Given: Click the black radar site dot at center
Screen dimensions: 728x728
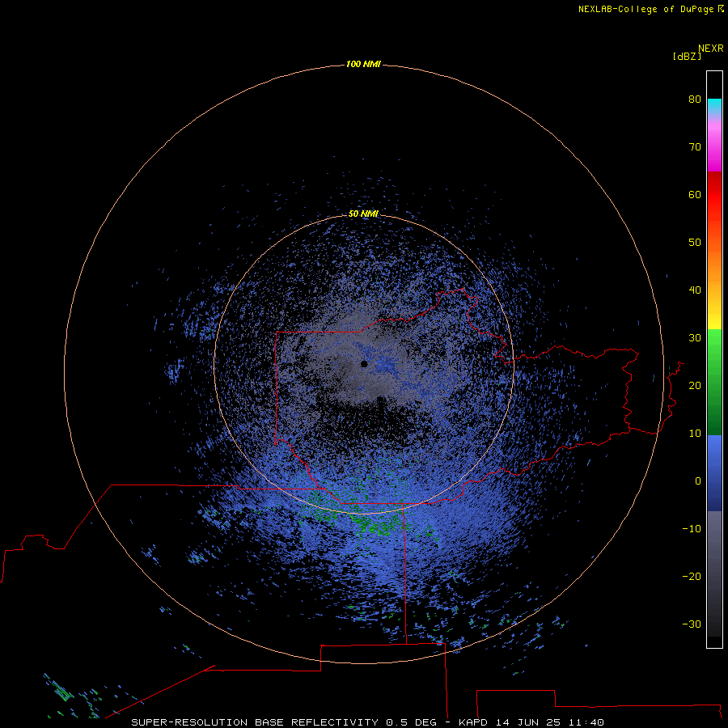Looking at the screenshot, I should (x=364, y=364).
